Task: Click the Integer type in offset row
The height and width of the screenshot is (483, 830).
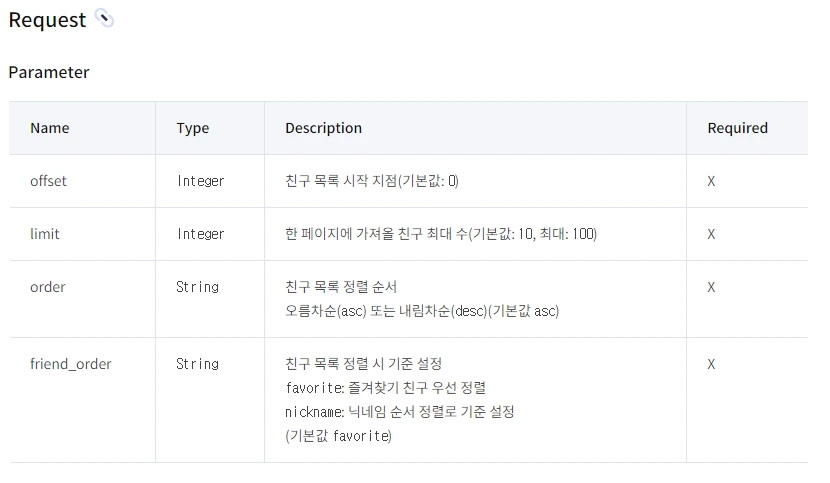Action: pyautogui.click(x=200, y=181)
